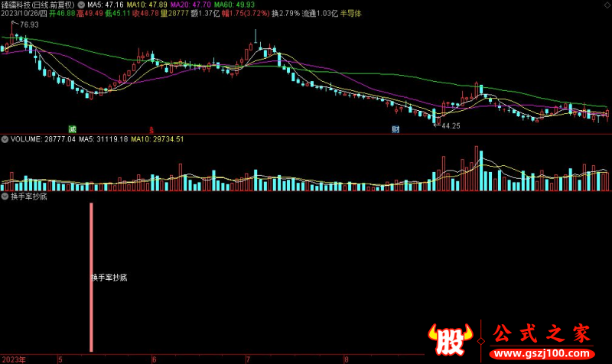Expand the VOLUME indicator options circle
The width and height of the screenshot is (612, 364).
coord(5,139)
